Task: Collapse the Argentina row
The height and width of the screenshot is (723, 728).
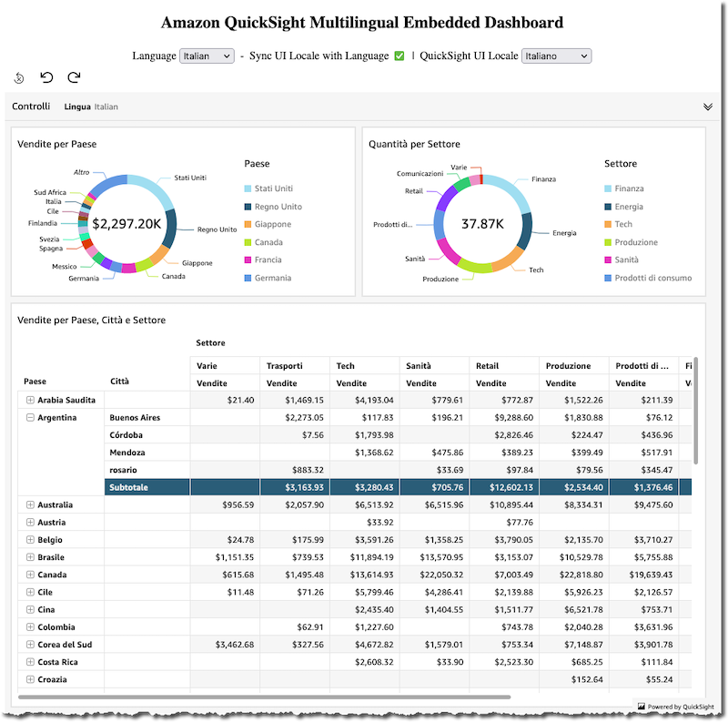Action: coord(30,417)
